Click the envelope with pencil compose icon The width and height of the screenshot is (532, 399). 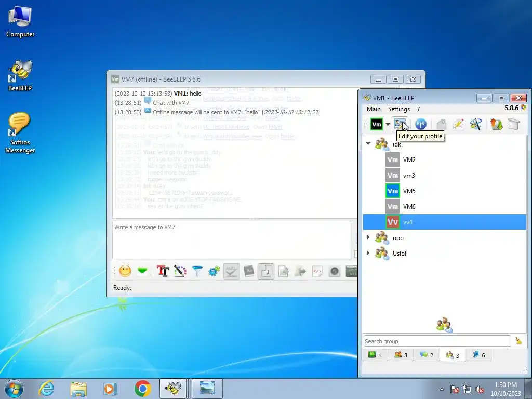tap(458, 124)
